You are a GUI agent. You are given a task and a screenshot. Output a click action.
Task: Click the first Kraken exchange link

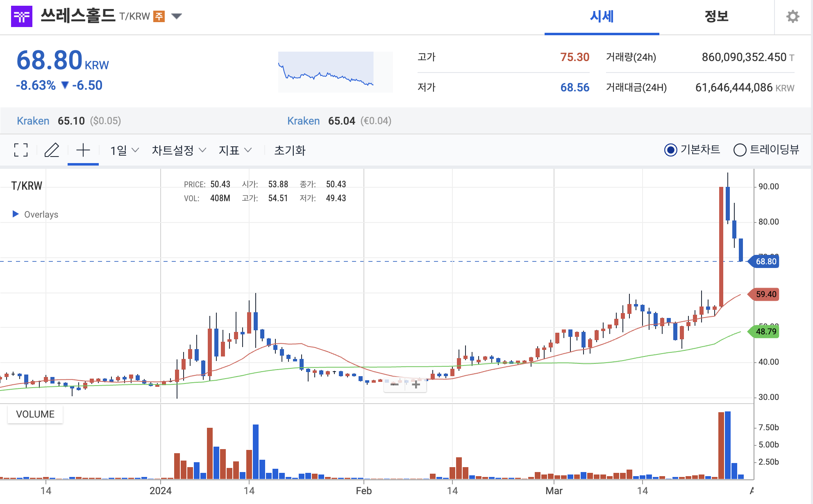33,121
